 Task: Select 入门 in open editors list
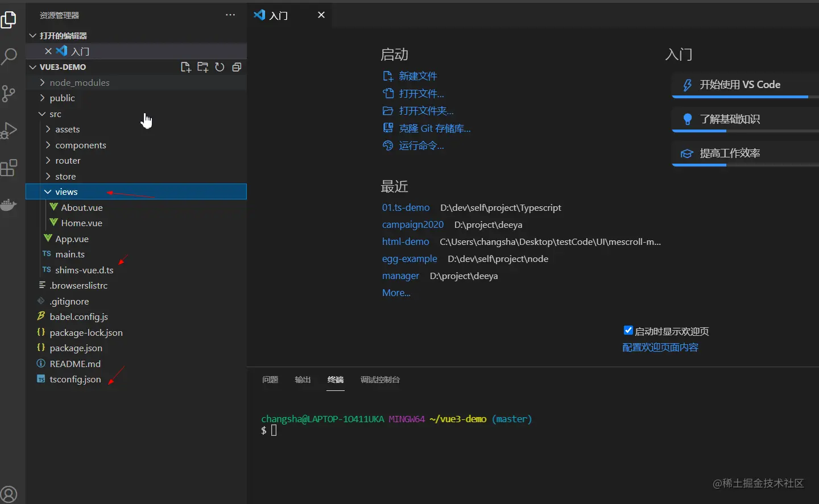[136, 51]
